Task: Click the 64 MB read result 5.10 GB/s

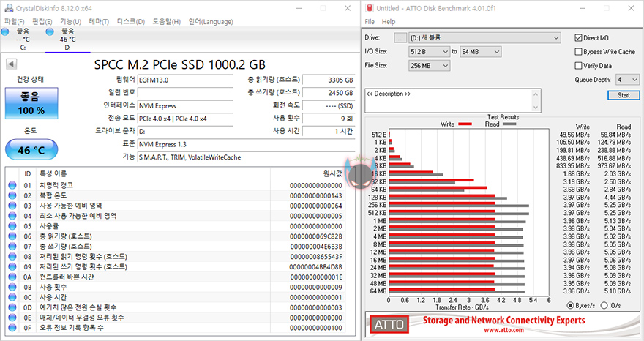Action: 618,291
